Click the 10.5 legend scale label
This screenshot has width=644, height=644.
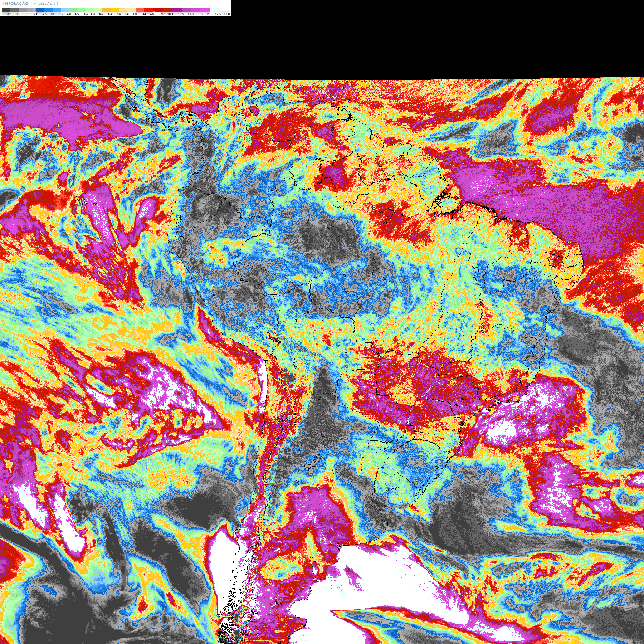coord(181,14)
